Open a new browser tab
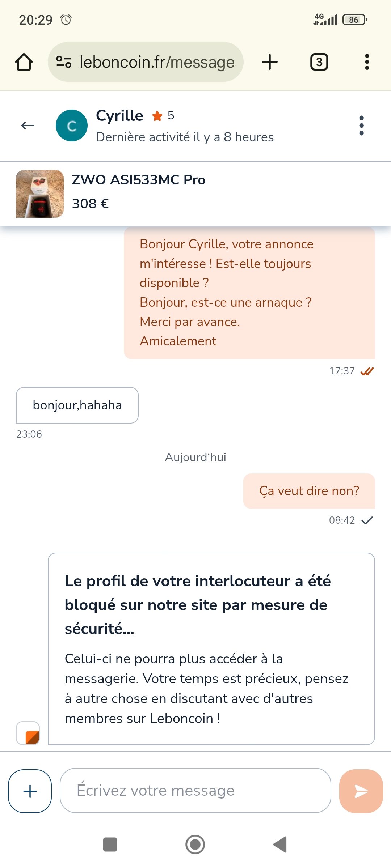The width and height of the screenshot is (391, 868). coord(270,62)
